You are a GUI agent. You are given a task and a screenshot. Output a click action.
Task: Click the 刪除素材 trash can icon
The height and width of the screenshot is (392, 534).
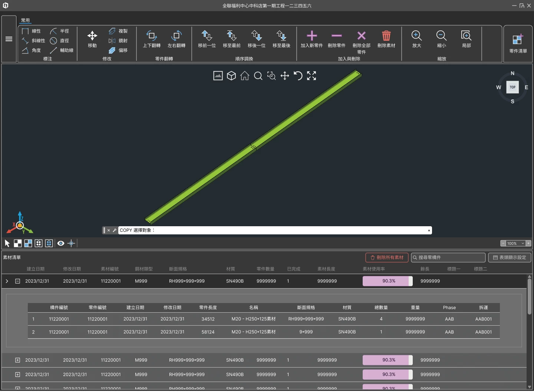click(x=386, y=36)
